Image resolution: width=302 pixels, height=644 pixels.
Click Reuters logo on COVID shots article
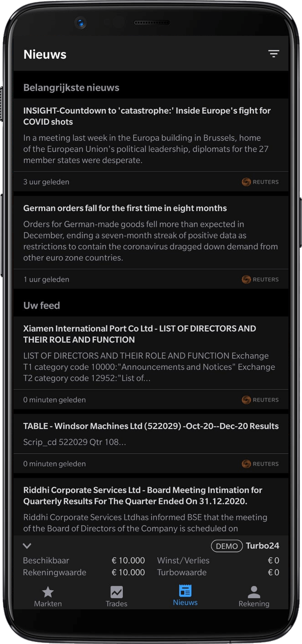point(260,182)
